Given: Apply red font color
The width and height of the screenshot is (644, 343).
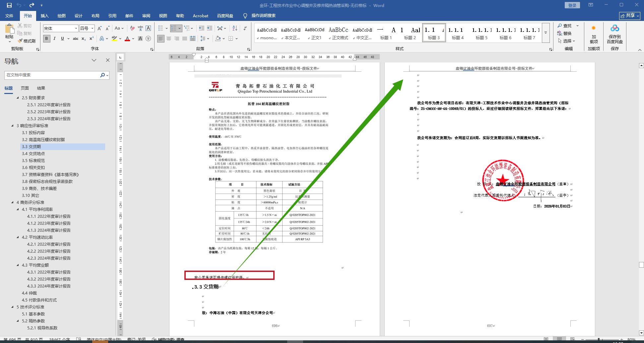Looking at the screenshot, I should [x=127, y=39].
